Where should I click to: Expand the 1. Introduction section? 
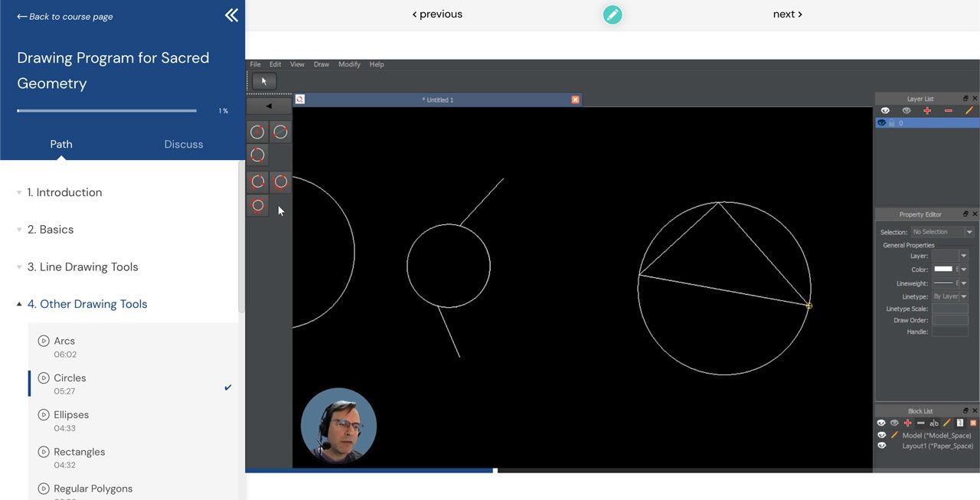64,192
